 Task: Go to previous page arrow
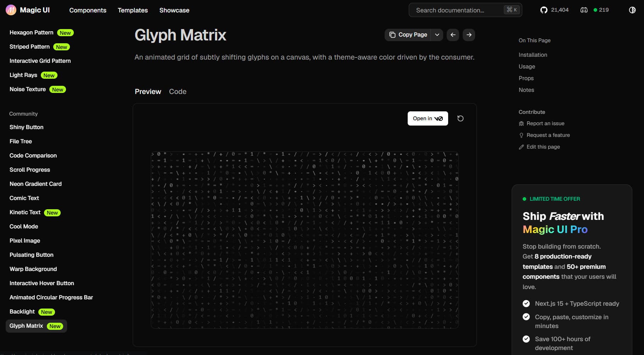click(453, 35)
